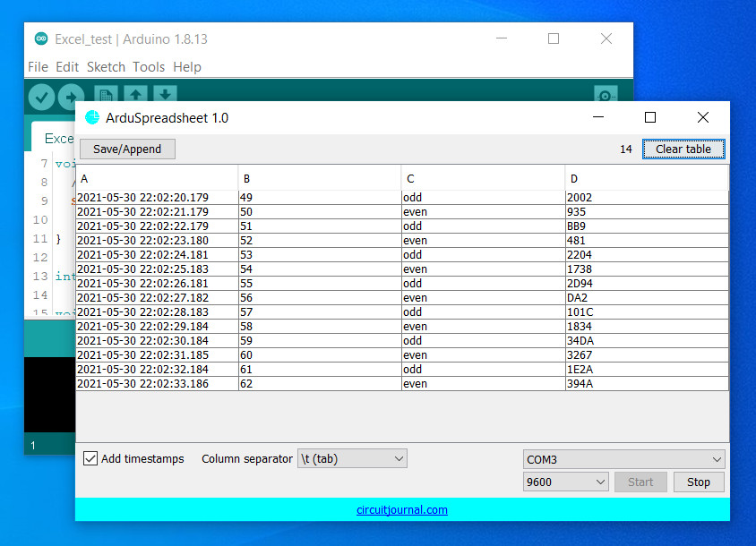Open the Tools menu

149,67
